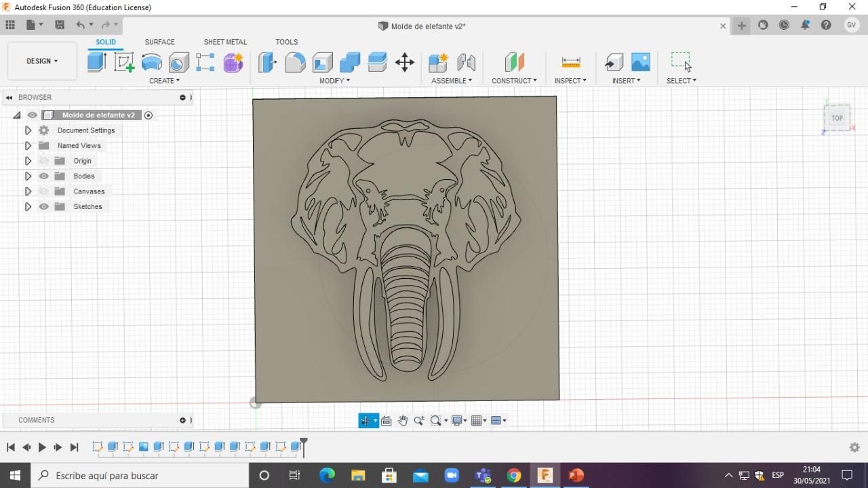This screenshot has width=868, height=488.
Task: Hide the Bodies folder
Action: tap(44, 176)
